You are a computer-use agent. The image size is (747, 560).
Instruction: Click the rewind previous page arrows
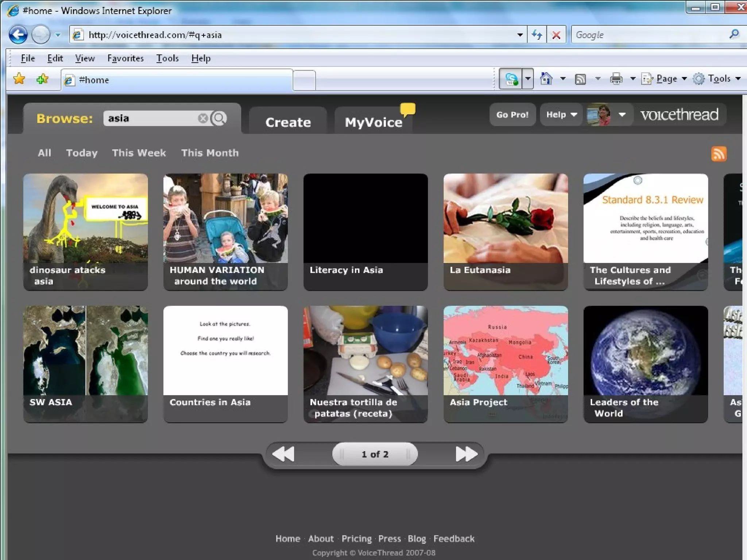coord(283,454)
